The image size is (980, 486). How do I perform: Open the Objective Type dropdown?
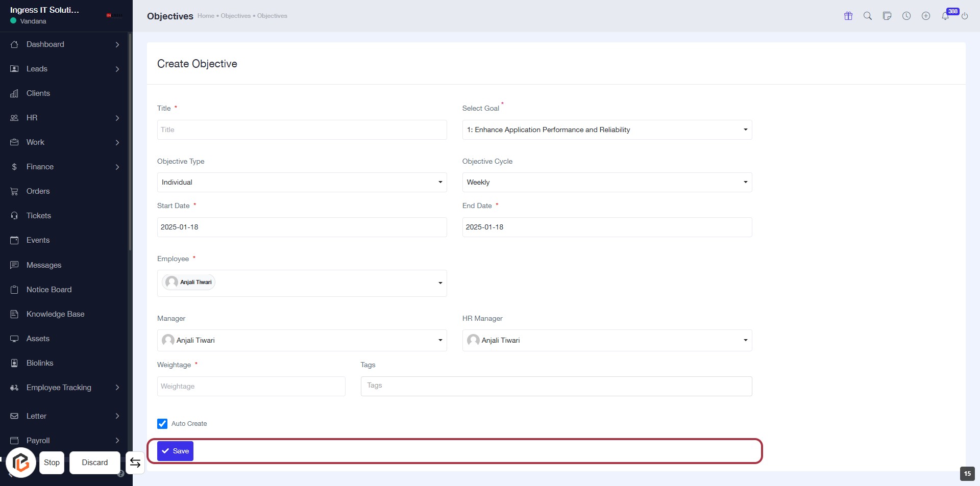[x=302, y=183]
